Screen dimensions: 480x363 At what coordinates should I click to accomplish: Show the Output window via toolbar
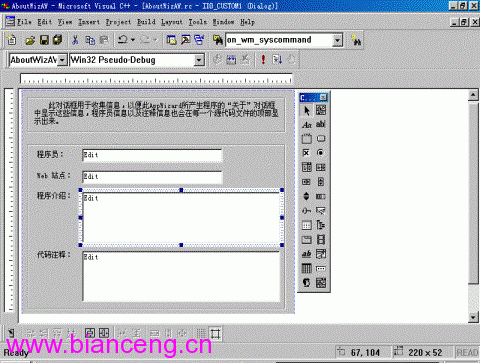click(186, 40)
